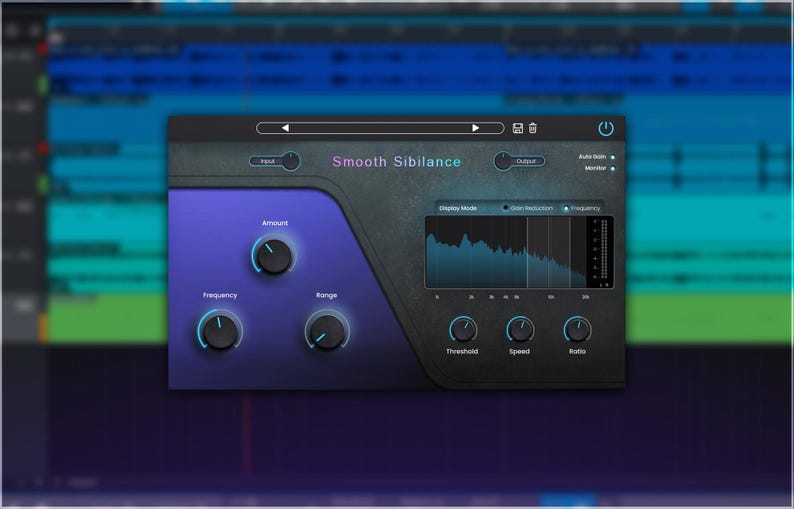Click the Output gain knob
794x509 pixels.
click(x=503, y=161)
